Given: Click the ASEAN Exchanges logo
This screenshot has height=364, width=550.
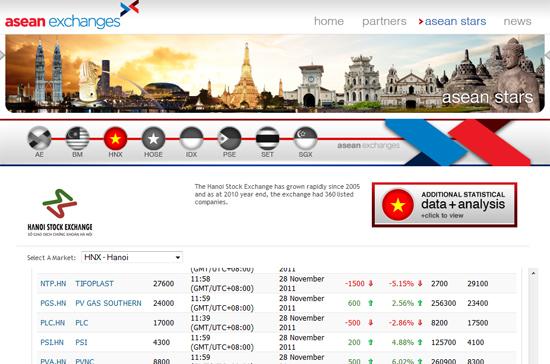Looking at the screenshot, I should click(x=72, y=15).
